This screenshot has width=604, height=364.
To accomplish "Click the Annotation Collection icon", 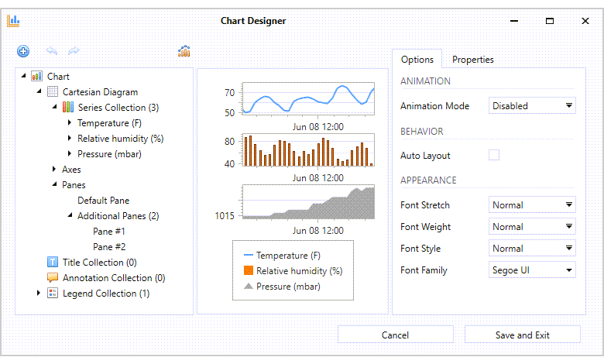I will [x=53, y=278].
